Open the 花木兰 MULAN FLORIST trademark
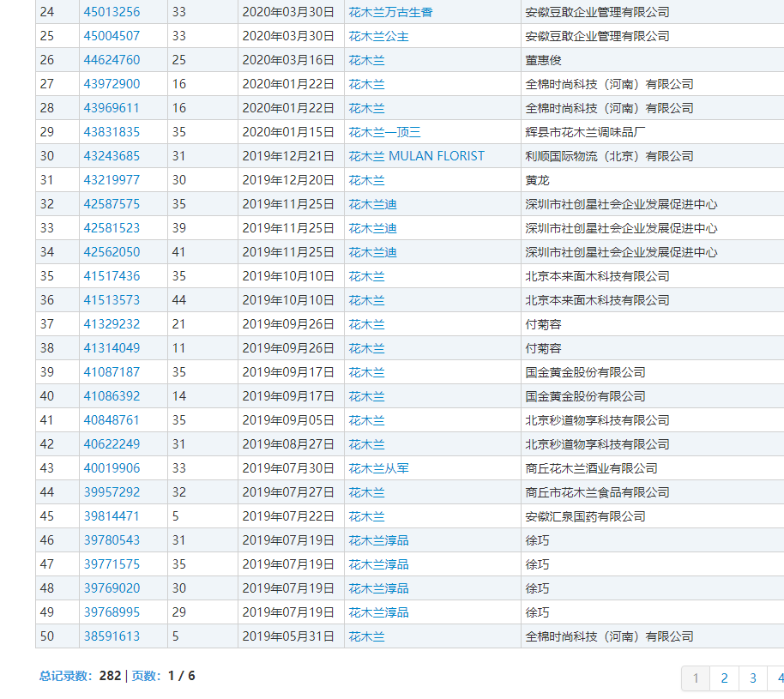 [x=416, y=156]
